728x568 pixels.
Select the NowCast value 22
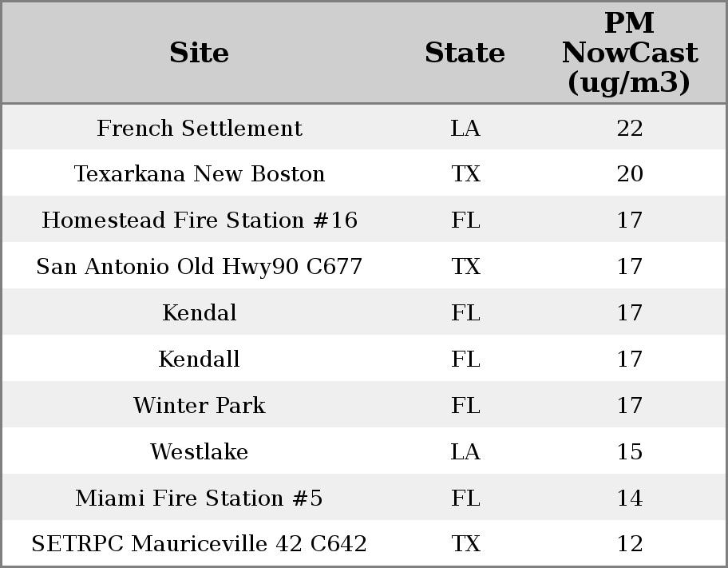pos(630,129)
